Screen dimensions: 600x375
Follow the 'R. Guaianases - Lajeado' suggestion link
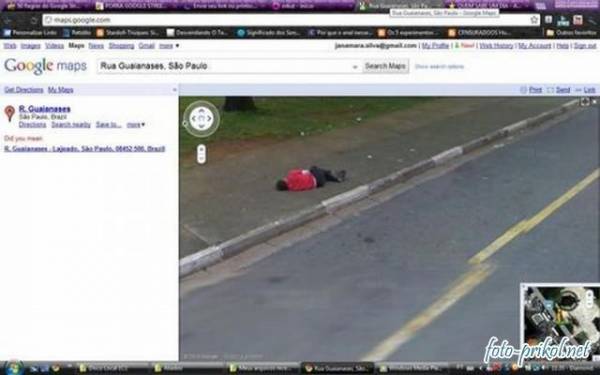(84, 149)
